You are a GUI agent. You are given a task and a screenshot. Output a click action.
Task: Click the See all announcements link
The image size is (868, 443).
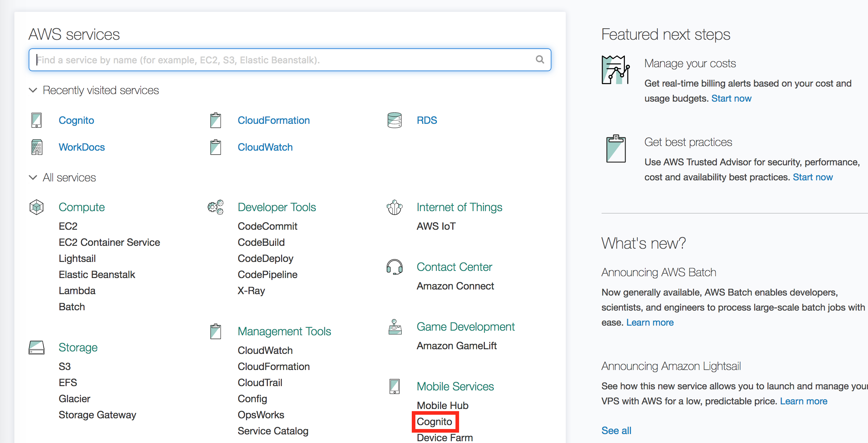point(616,430)
